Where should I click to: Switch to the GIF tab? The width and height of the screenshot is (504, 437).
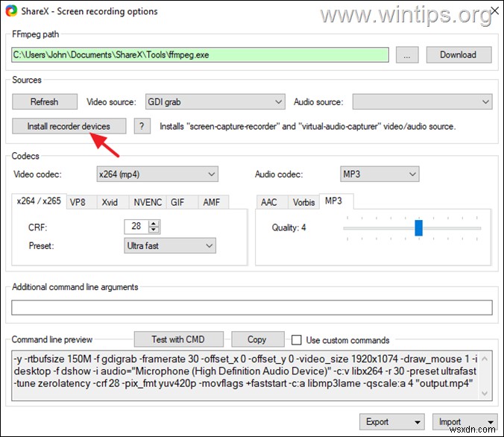[182, 202]
